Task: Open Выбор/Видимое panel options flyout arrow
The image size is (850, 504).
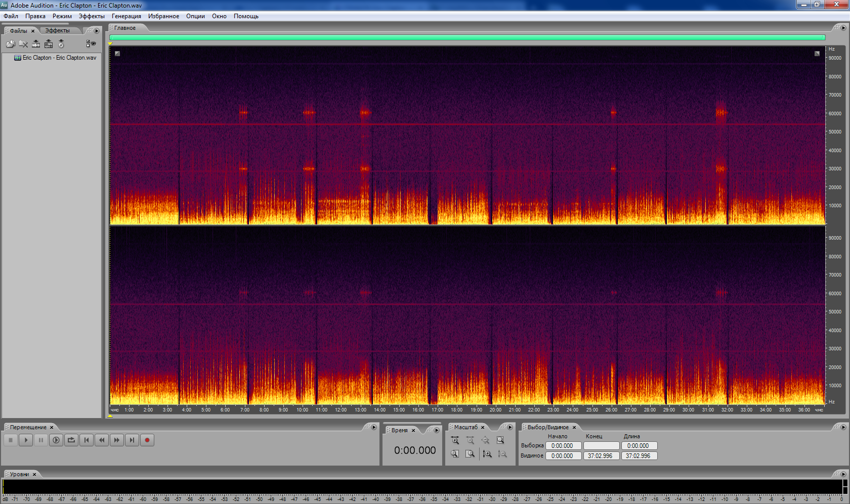Action: pyautogui.click(x=843, y=427)
